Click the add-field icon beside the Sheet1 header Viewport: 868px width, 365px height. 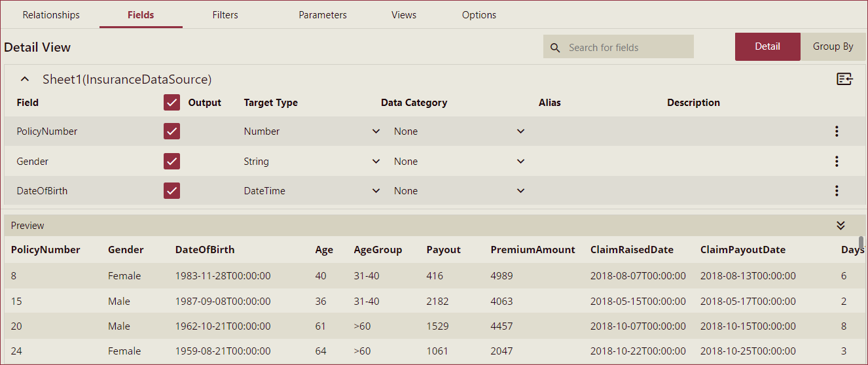tap(844, 79)
